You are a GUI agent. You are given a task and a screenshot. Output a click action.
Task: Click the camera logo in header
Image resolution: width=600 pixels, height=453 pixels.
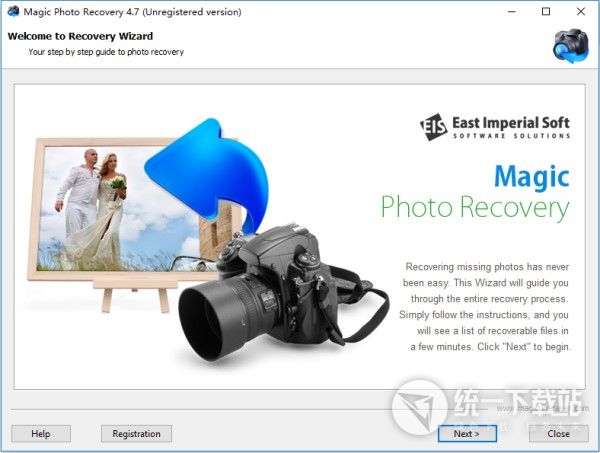pos(571,46)
